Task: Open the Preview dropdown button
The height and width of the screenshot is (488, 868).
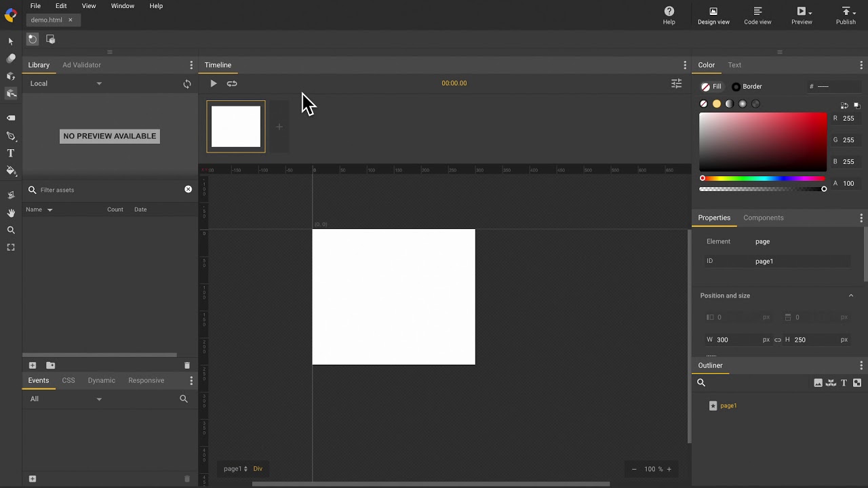Action: 802,16
